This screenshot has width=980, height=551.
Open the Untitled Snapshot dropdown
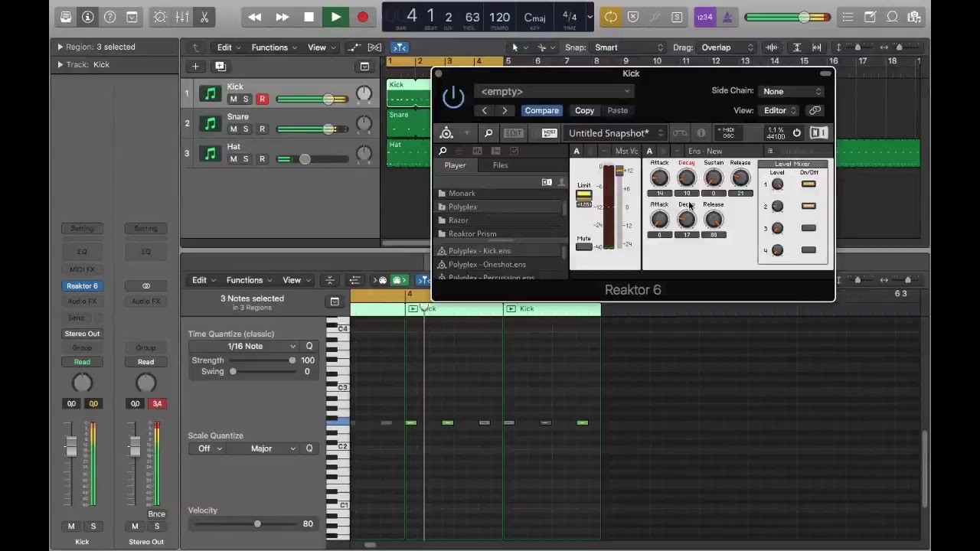(x=616, y=133)
